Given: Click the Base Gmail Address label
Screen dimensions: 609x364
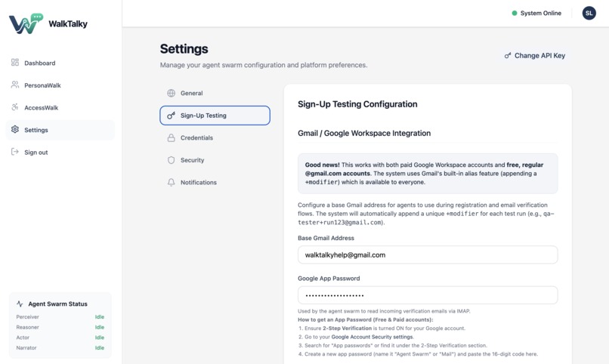Looking at the screenshot, I should tap(326, 238).
